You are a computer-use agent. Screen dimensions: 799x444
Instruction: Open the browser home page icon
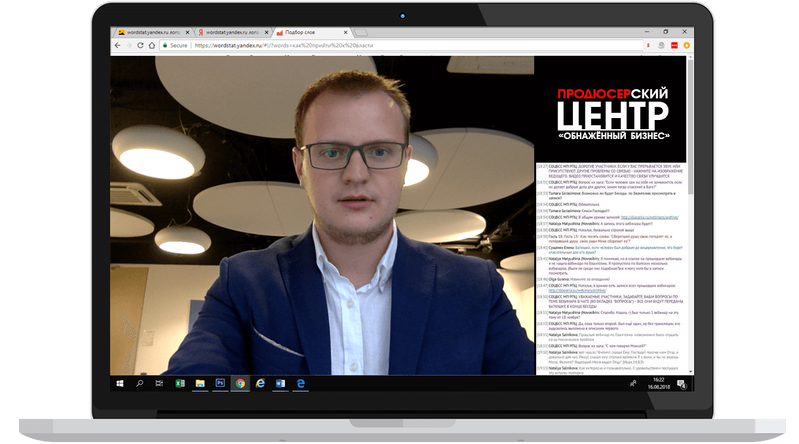pos(152,45)
